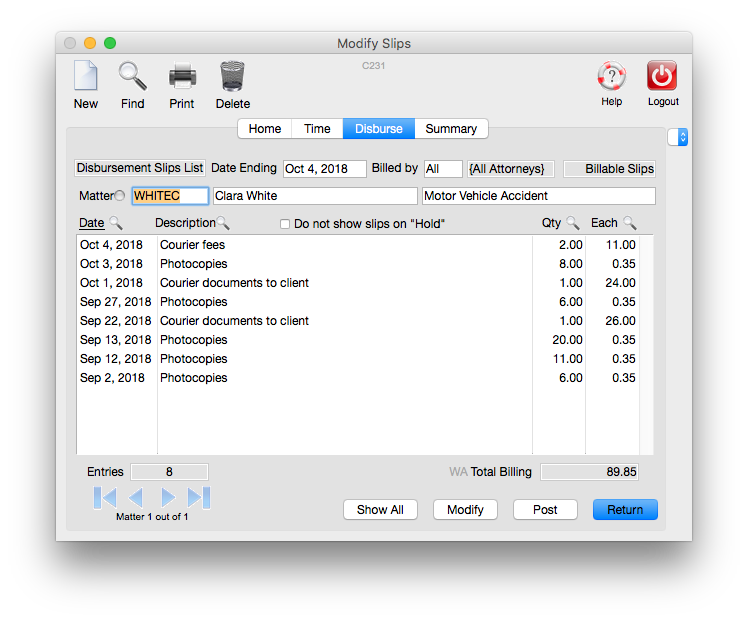Jump to the first matter arrow
Viewport: 748px width, 621px height.
pyautogui.click(x=105, y=497)
